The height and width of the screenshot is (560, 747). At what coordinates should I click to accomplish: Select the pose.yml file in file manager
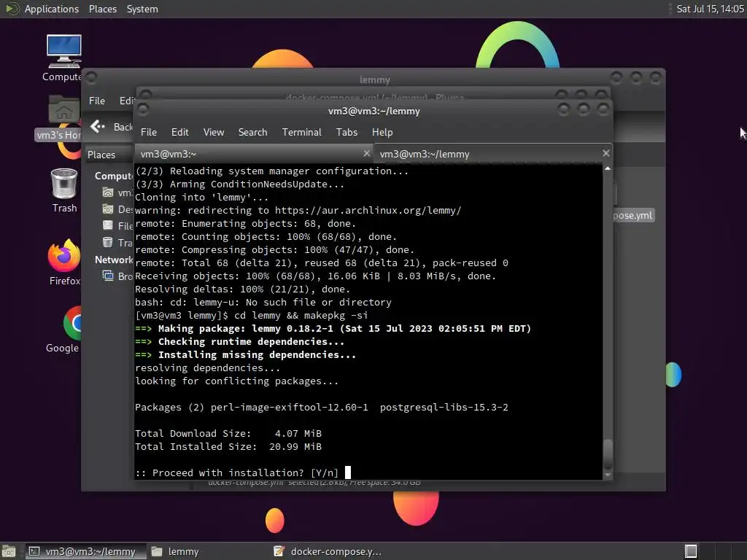coord(632,215)
